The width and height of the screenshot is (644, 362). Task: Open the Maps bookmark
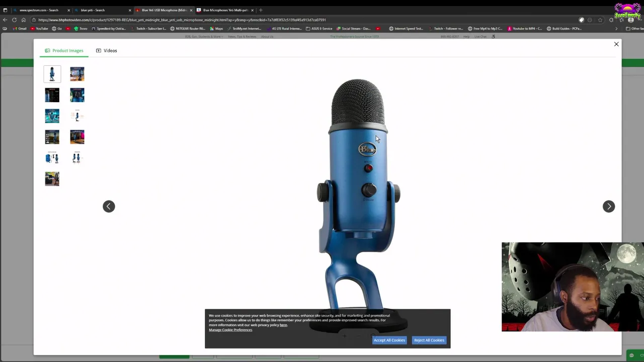(216, 29)
